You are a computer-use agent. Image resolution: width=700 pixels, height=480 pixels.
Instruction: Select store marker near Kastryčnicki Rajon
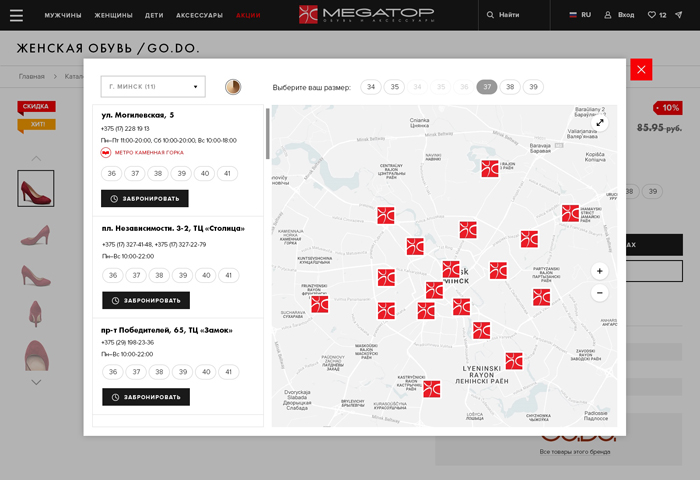(x=432, y=389)
